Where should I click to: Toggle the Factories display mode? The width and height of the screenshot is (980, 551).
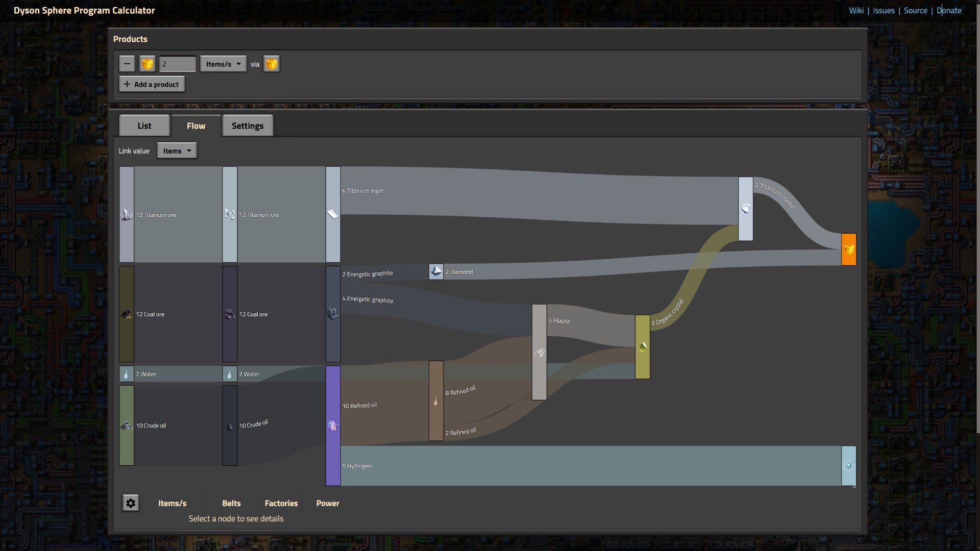(281, 503)
